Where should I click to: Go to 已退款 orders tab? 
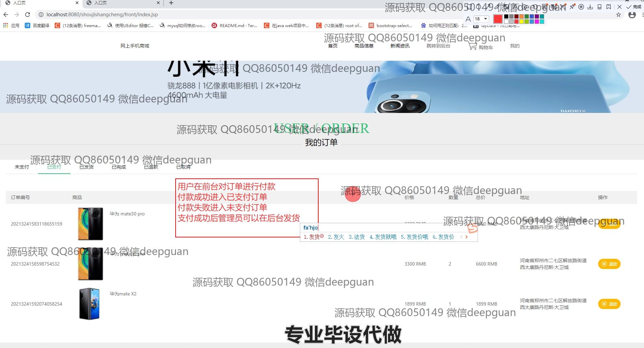coord(151,167)
